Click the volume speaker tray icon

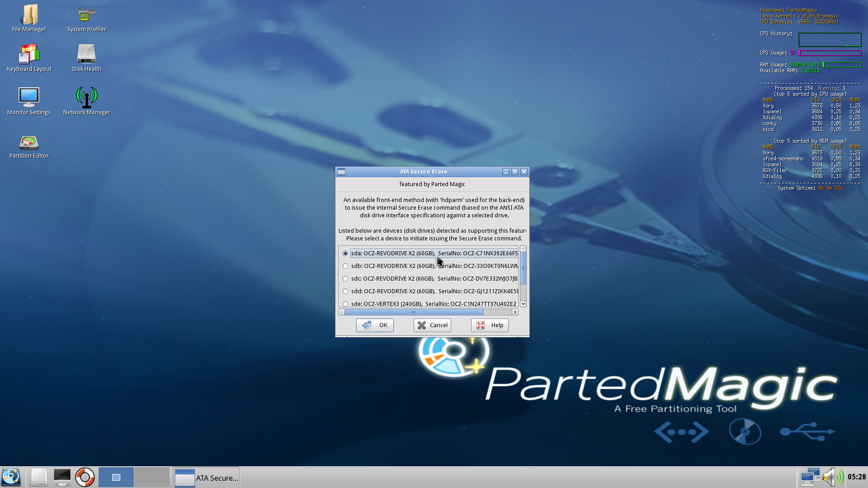[833, 477]
